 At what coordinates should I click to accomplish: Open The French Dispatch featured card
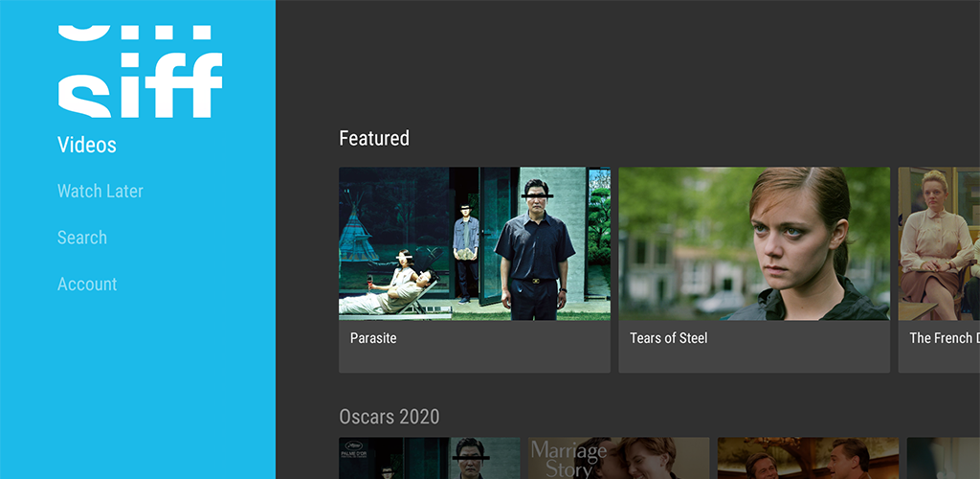[x=939, y=269]
